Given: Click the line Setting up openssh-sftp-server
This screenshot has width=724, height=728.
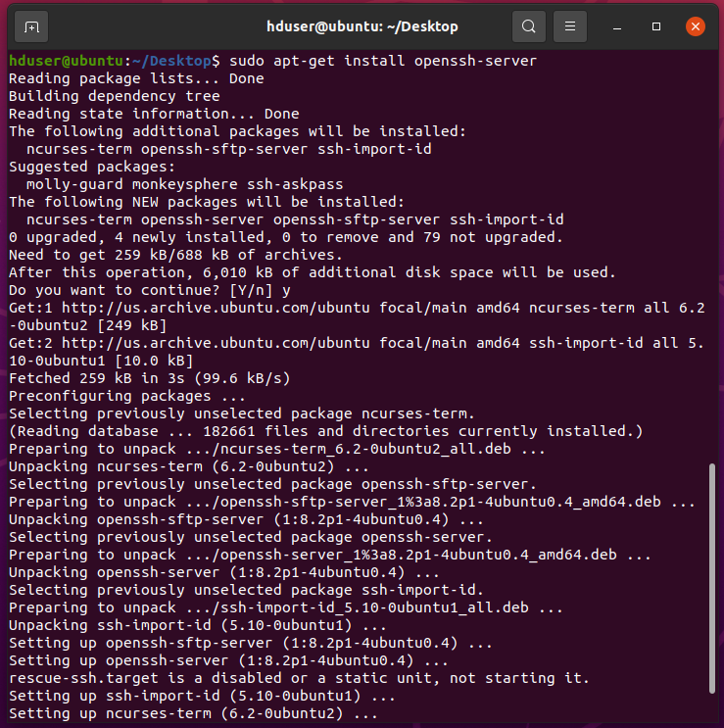Looking at the screenshot, I should (251, 643).
